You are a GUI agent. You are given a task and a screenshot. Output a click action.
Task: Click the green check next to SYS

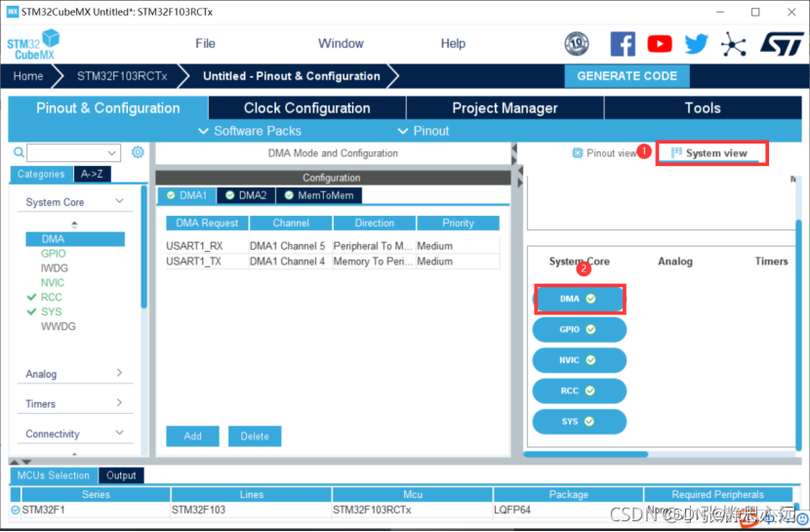point(31,311)
